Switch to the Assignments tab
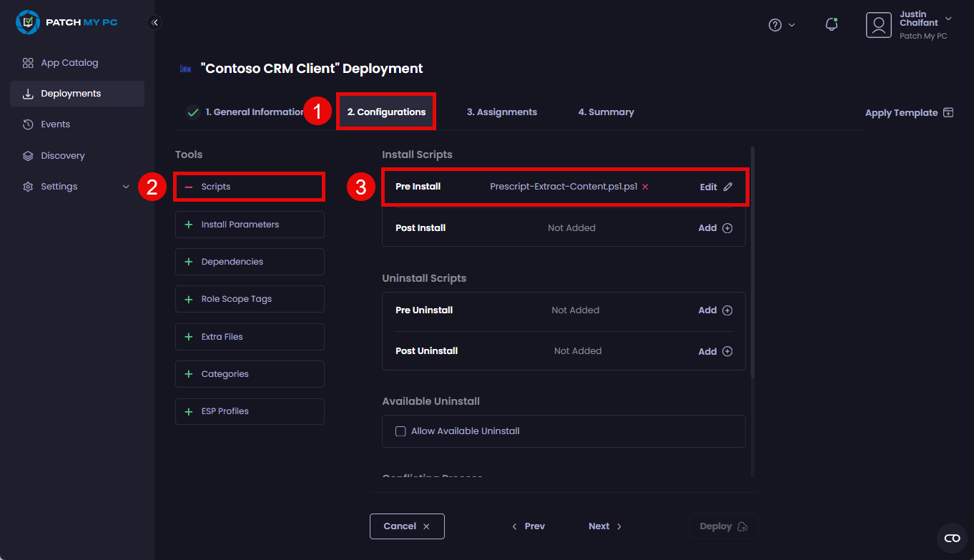Viewport: 974px width, 560px height. click(x=501, y=112)
